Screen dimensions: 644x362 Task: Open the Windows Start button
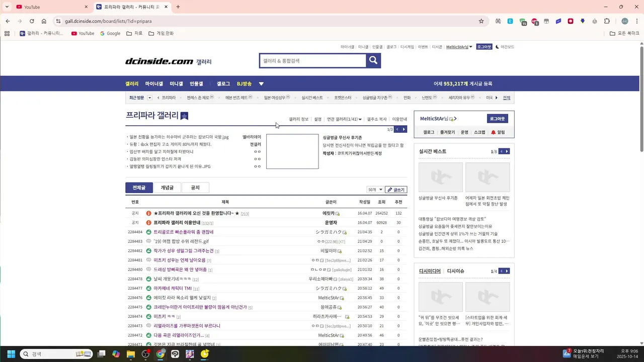(x=11, y=354)
